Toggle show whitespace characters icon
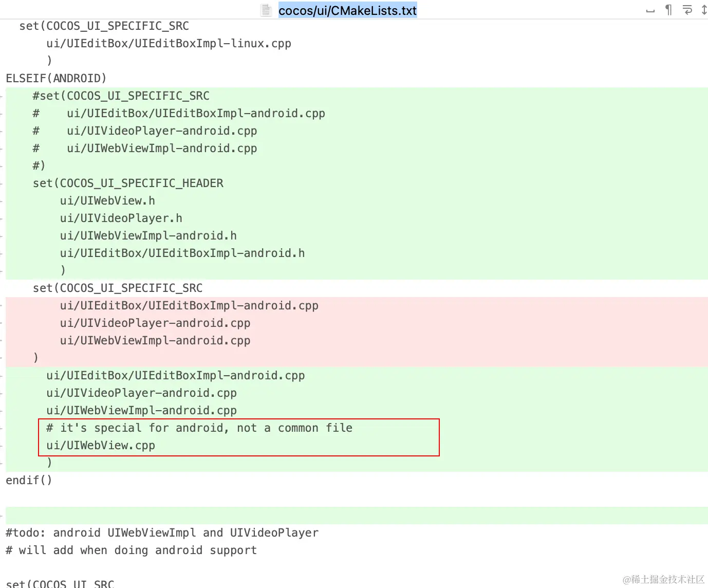Viewport: 708px width, 588px height. (650, 11)
